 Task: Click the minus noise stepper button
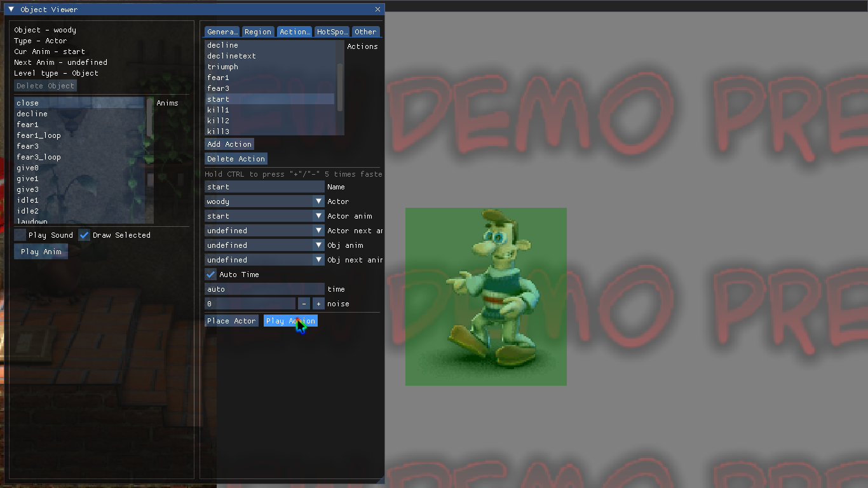[x=304, y=304]
